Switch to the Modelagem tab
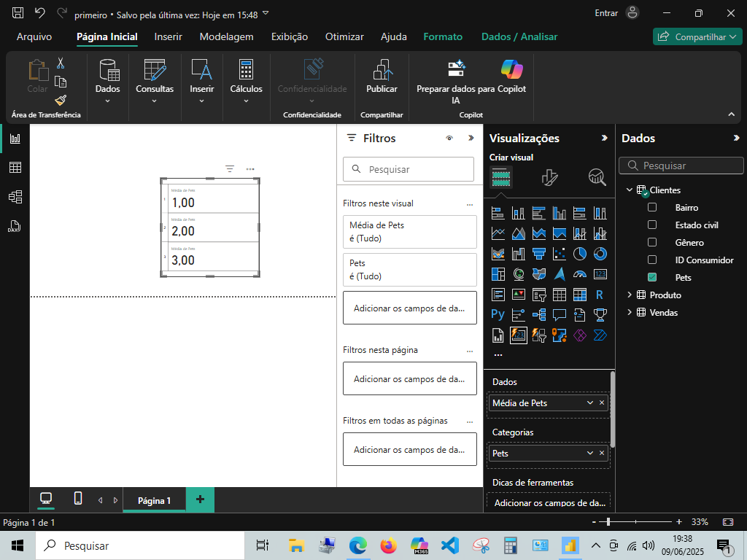 [x=226, y=36]
